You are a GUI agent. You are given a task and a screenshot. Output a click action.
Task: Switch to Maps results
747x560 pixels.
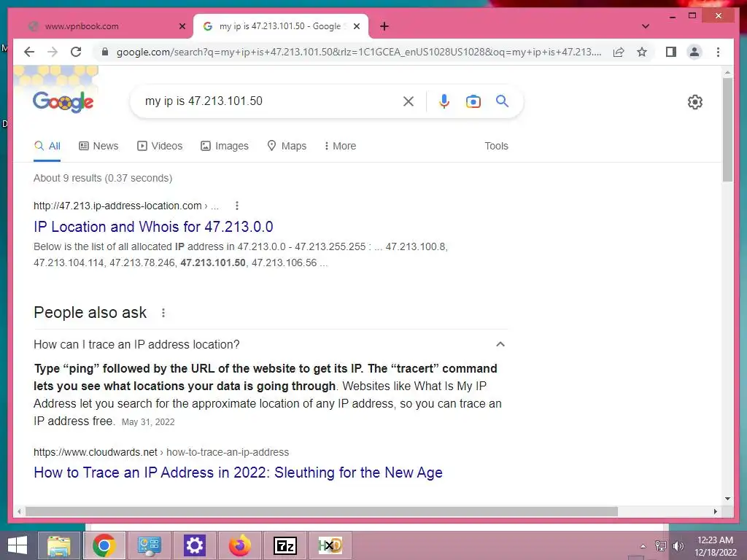287,146
